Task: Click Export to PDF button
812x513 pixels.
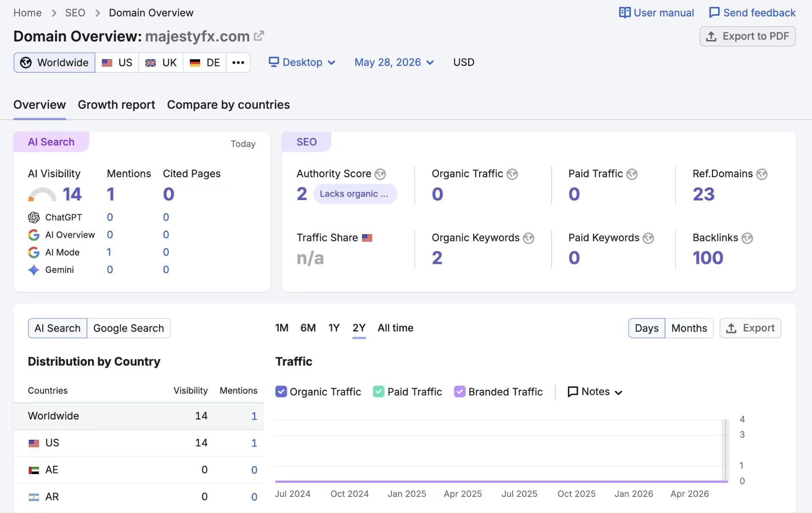Action: click(x=748, y=36)
